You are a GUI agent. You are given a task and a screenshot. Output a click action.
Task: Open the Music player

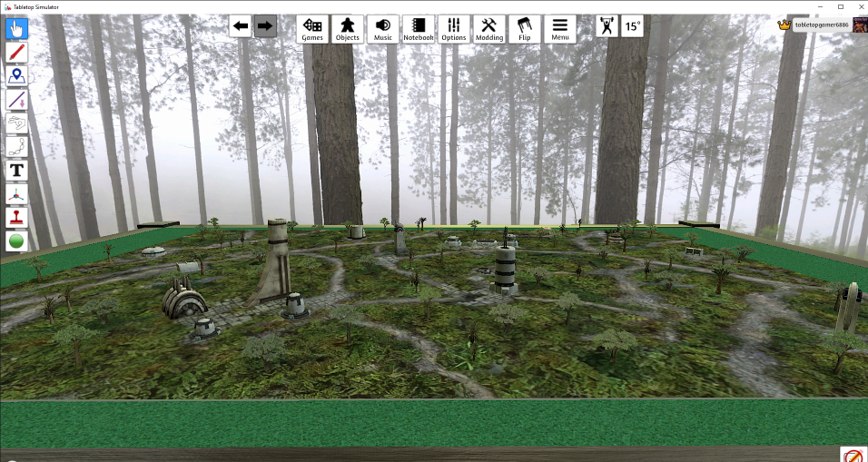coord(383,29)
